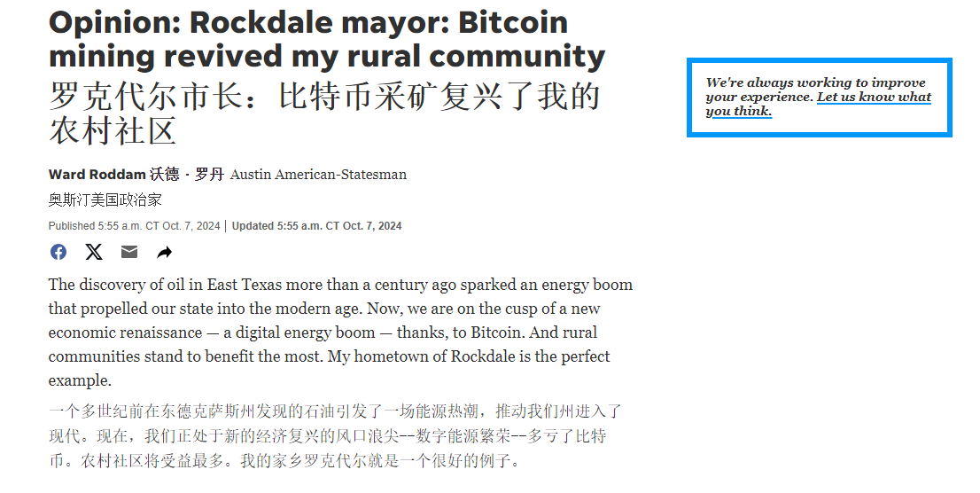Click the Chinese author name 沃德·罗丹
The image size is (980, 493).
pos(186,175)
